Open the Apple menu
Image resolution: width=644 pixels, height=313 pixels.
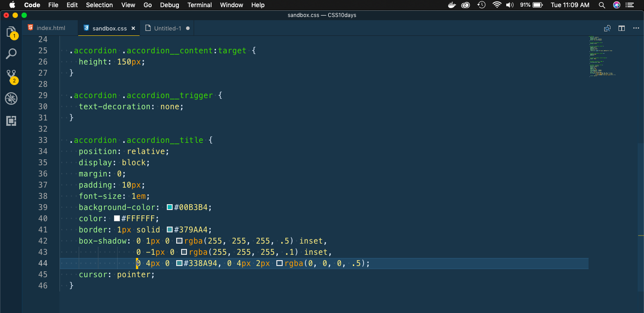[12, 5]
